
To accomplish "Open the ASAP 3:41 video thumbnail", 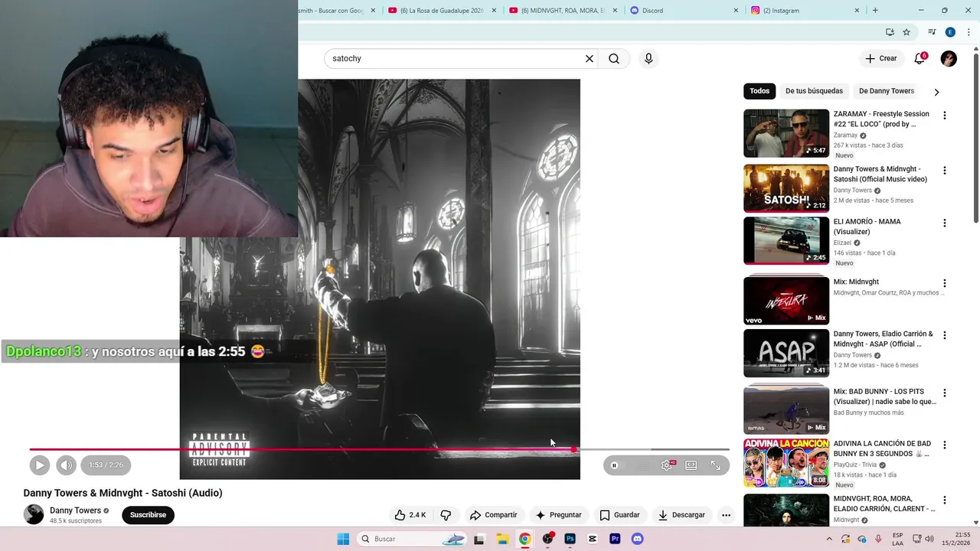I will (786, 354).
